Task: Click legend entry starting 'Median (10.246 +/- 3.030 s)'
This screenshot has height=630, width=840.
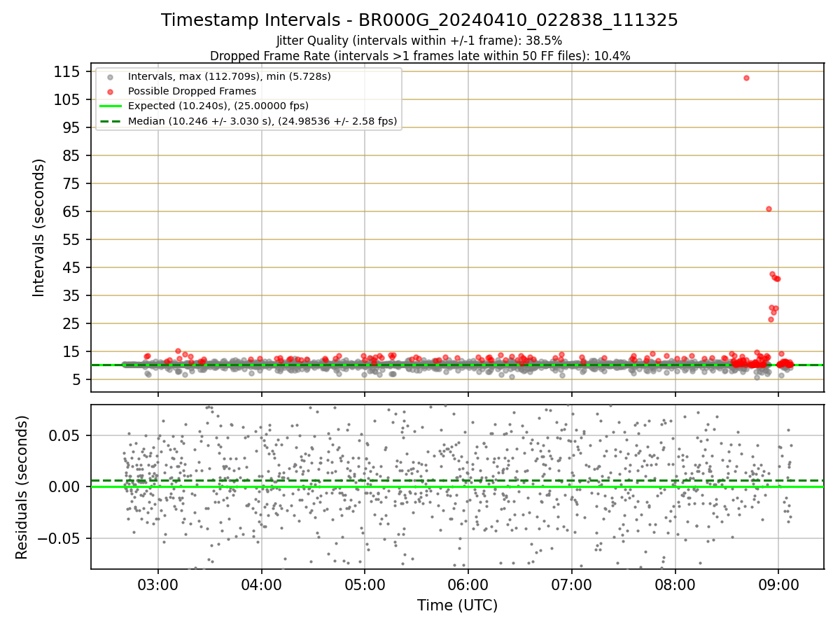Action: [262, 121]
